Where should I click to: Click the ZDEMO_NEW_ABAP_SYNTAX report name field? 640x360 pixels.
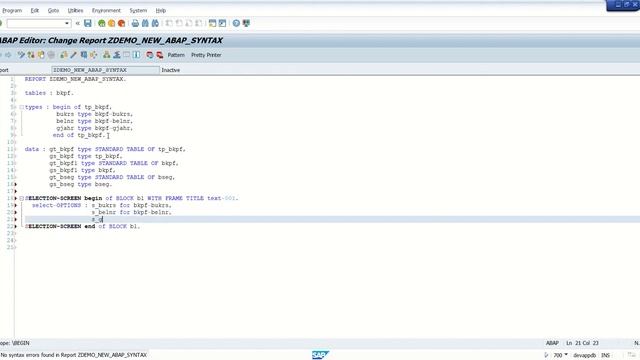click(x=105, y=70)
